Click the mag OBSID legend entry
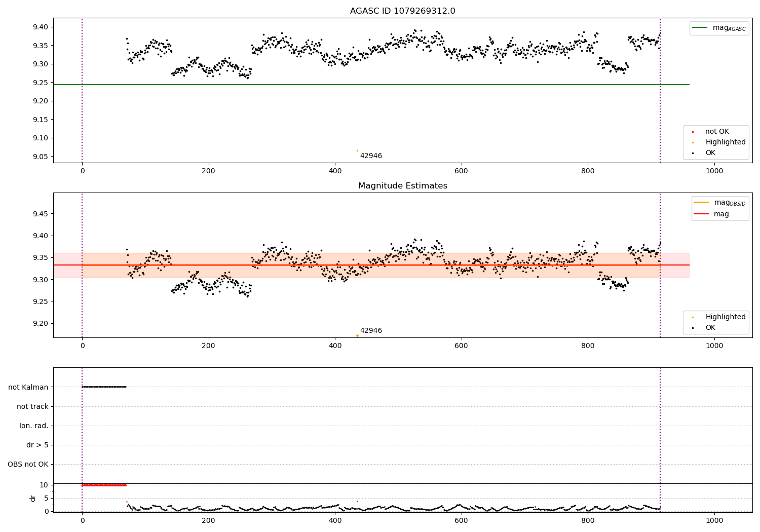The image size is (760, 532). [x=719, y=203]
